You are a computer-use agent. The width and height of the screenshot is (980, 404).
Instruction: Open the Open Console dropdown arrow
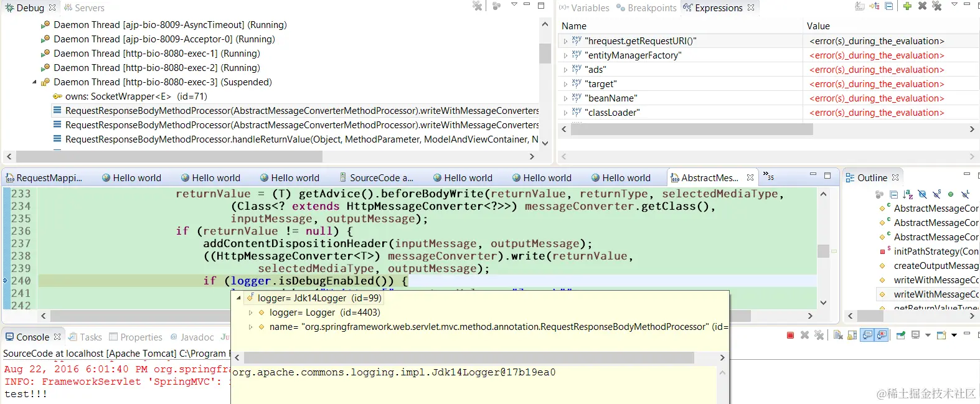pyautogui.click(x=954, y=336)
